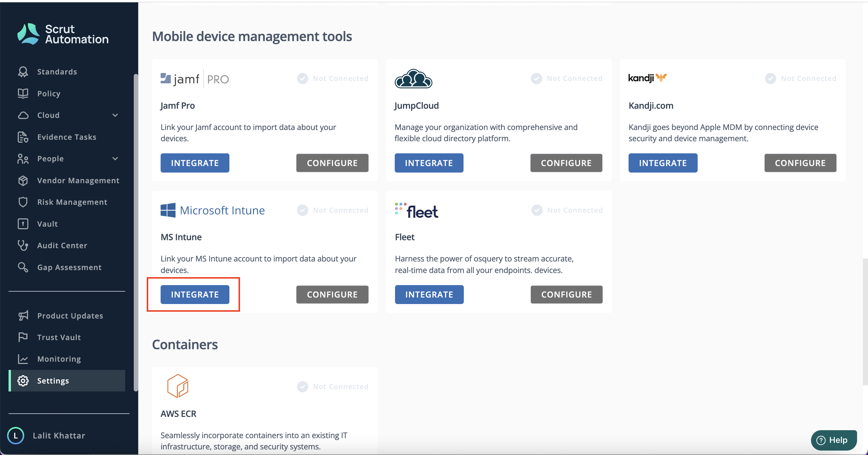
Task: Click the Scrut Automation logo
Action: [x=63, y=34]
